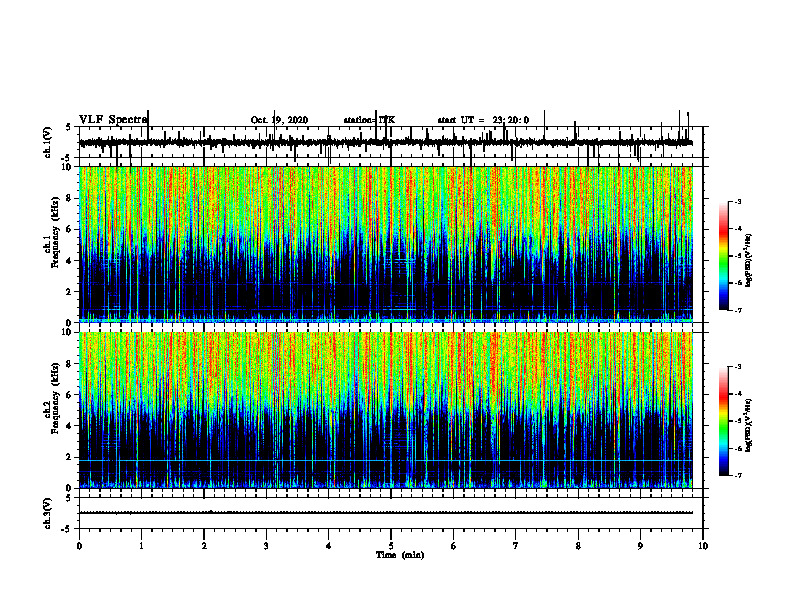
Task: Click the ch.2 "Frequency (kHz)" axis label
Action: (x=55, y=398)
